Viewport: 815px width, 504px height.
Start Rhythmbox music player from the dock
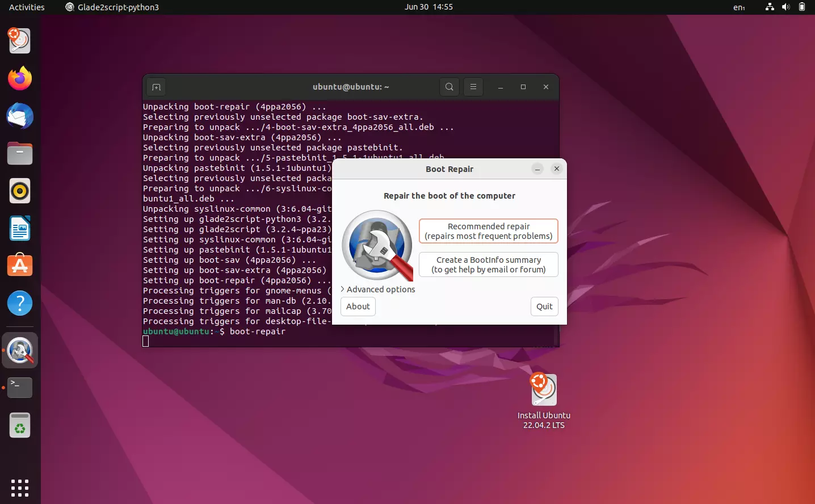click(20, 191)
